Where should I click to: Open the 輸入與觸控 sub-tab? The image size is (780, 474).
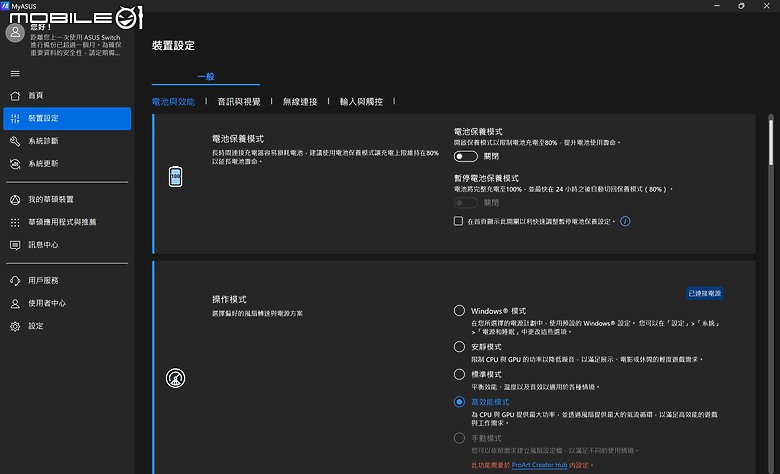tap(361, 101)
